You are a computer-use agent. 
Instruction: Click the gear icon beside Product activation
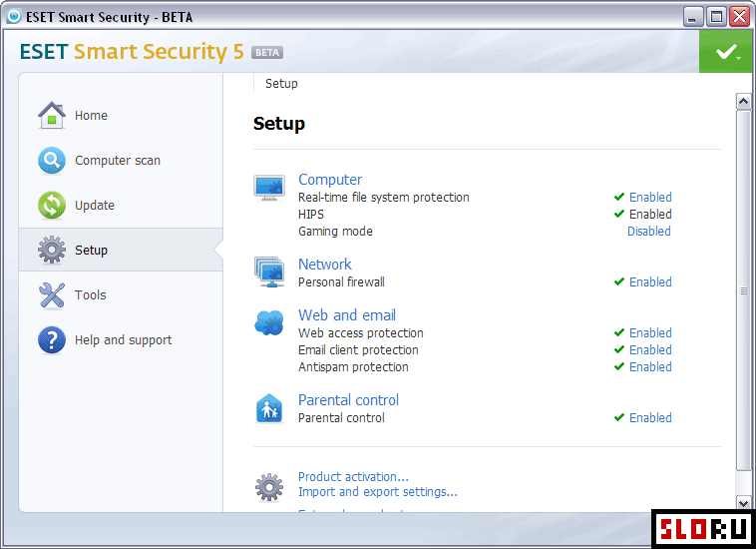(x=269, y=487)
